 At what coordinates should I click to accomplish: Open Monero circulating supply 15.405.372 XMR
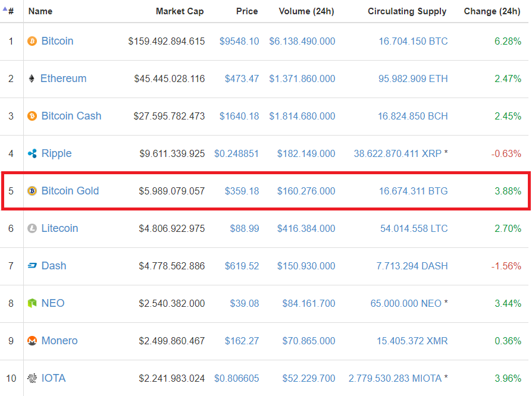[412, 341]
